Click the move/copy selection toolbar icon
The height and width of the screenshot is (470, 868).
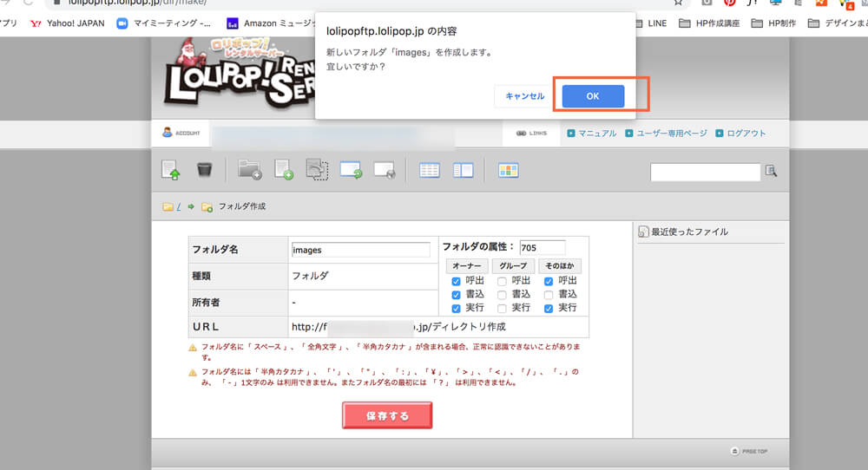click(x=317, y=170)
